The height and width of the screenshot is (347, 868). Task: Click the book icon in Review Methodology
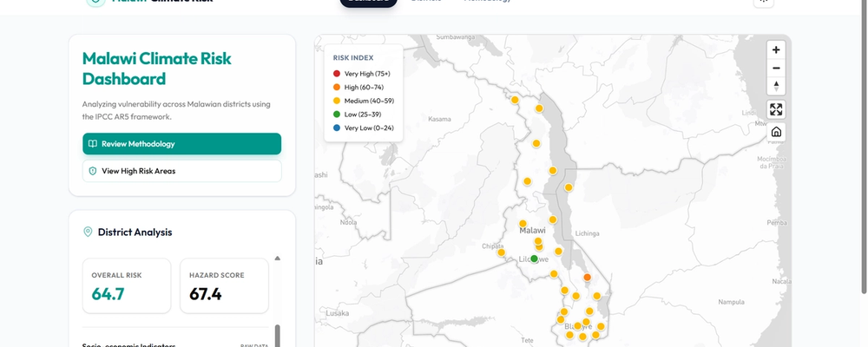click(x=93, y=144)
